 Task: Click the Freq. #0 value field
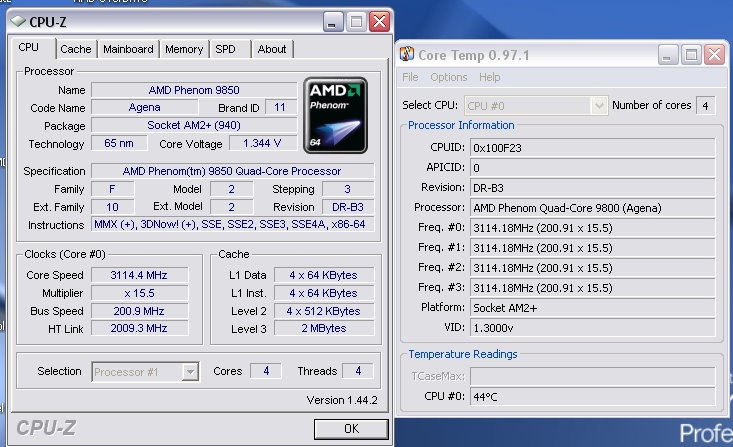(x=592, y=228)
